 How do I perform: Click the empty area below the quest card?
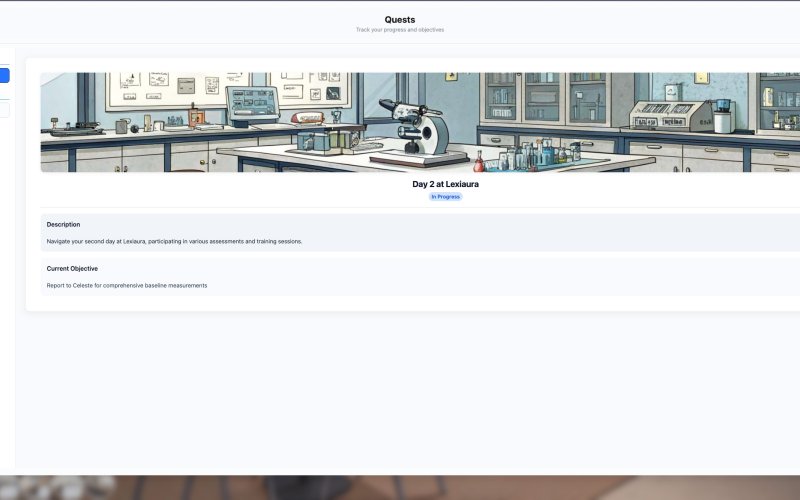(400, 390)
